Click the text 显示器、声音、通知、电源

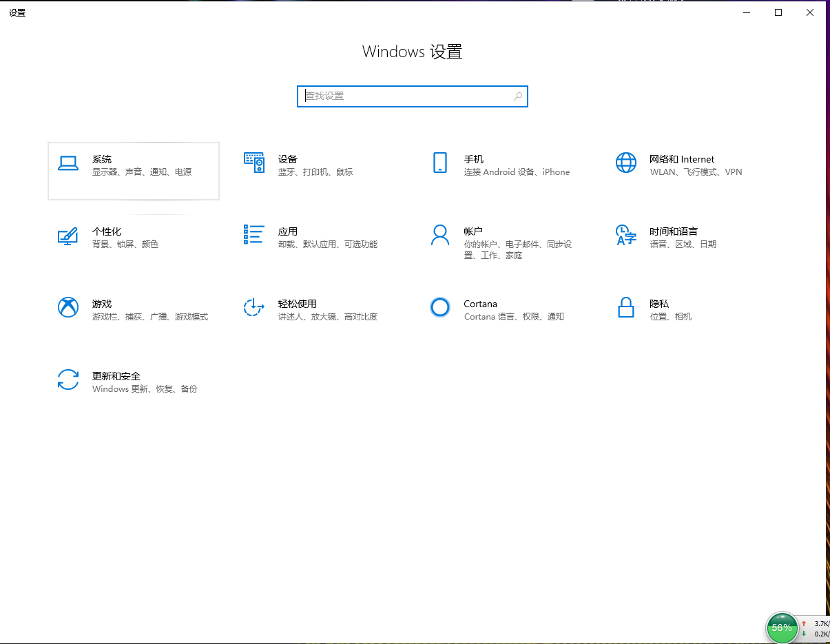pos(142,172)
